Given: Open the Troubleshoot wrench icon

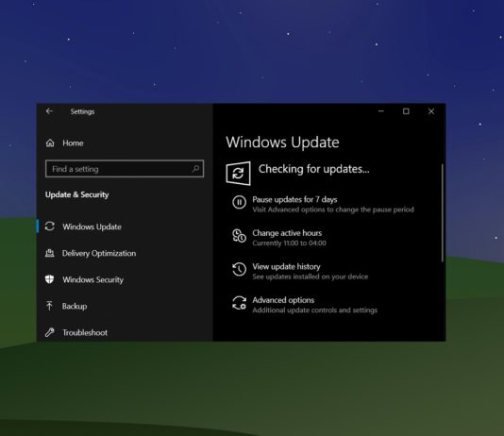Looking at the screenshot, I should pyautogui.click(x=49, y=332).
